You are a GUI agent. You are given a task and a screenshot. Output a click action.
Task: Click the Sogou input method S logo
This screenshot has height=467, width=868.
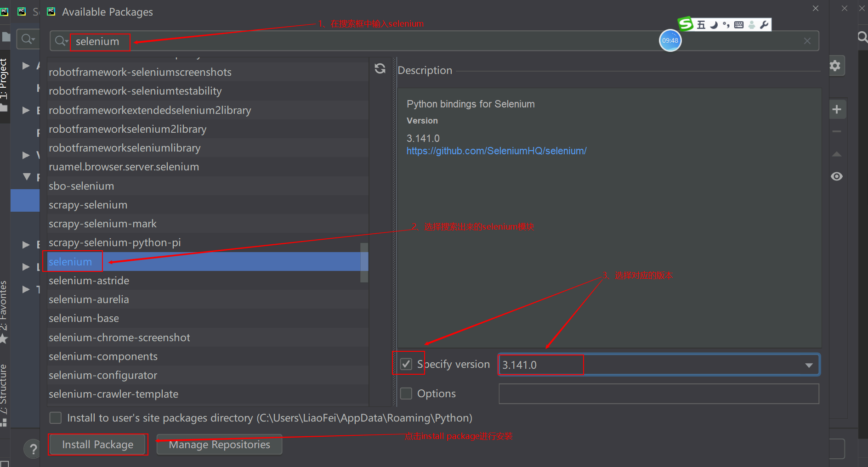coord(686,23)
